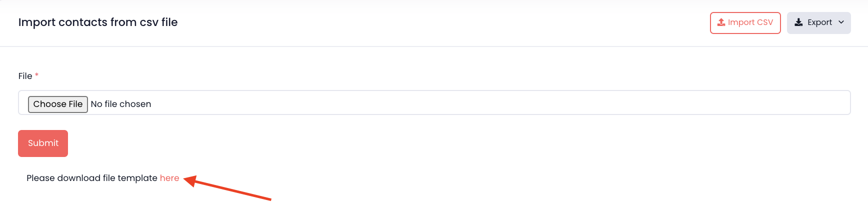The height and width of the screenshot is (214, 868).
Task: Click the word "Export" in the toolbar
Action: click(x=819, y=22)
